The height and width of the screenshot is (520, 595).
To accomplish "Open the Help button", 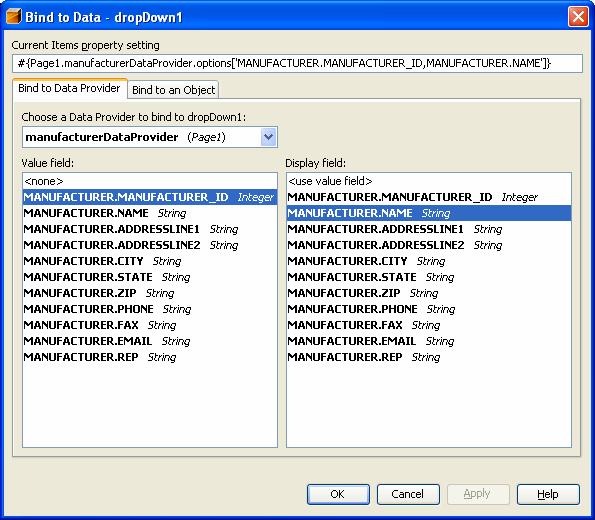I will point(548,494).
